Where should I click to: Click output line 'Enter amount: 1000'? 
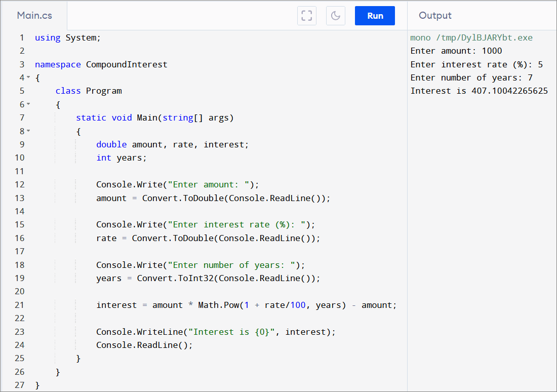point(456,51)
